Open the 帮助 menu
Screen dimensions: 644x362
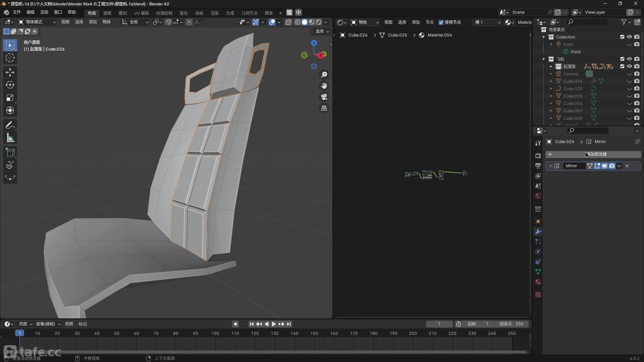[x=72, y=12]
